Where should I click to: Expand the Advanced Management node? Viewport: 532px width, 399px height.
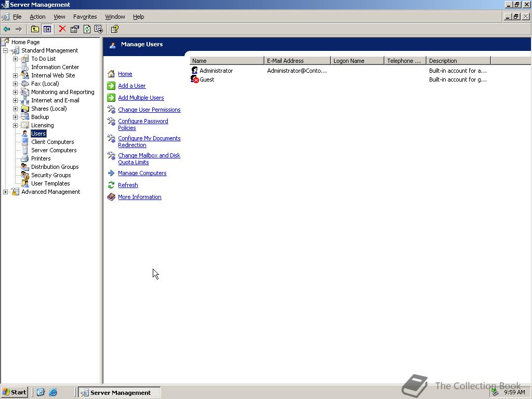pyautogui.click(x=6, y=192)
